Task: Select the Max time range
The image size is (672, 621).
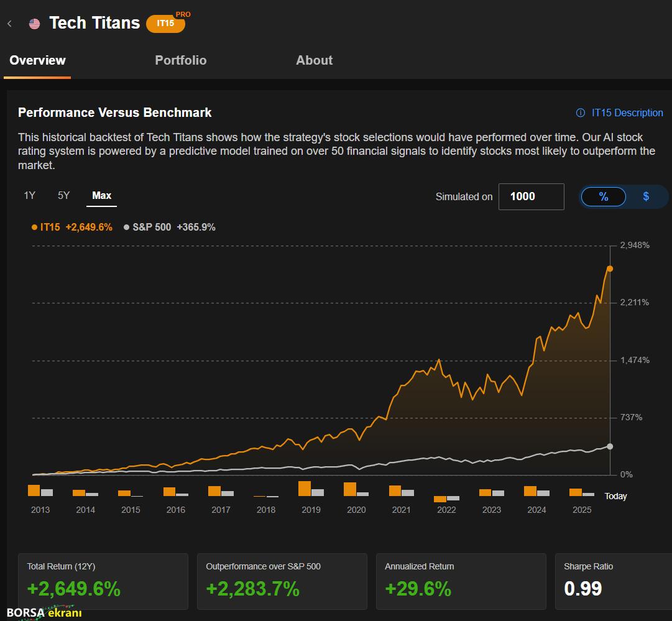Action: tap(101, 196)
